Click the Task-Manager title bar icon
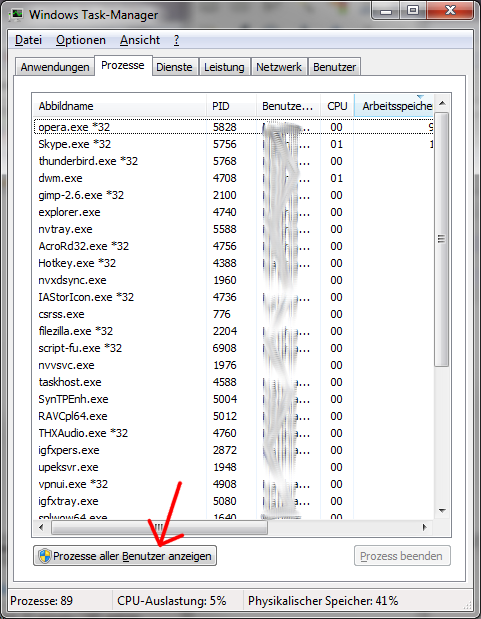The width and height of the screenshot is (481, 619). coord(17,15)
